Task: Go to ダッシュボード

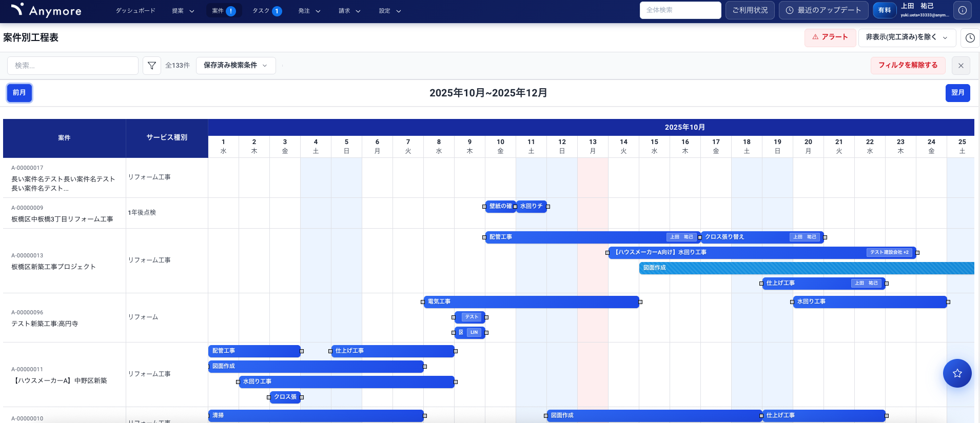Action: (135, 11)
